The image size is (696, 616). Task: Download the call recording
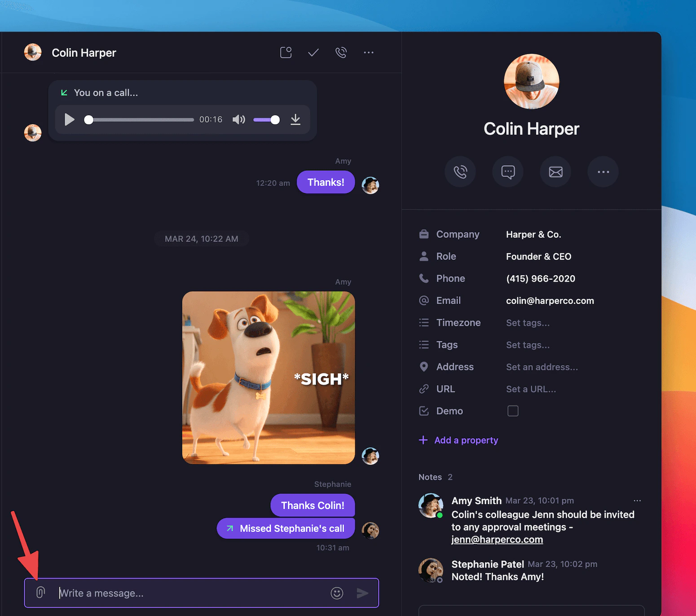point(295,119)
